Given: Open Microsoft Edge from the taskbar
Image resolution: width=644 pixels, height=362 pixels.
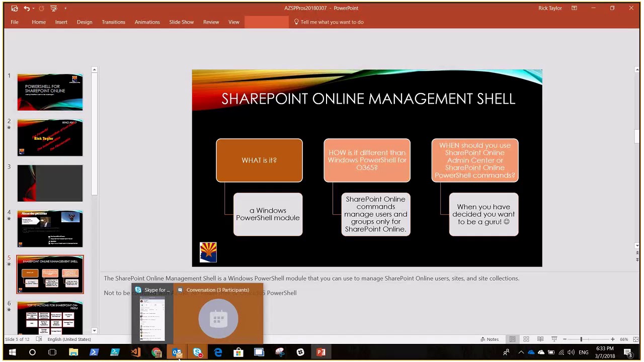Looking at the screenshot, I should click(x=218, y=352).
